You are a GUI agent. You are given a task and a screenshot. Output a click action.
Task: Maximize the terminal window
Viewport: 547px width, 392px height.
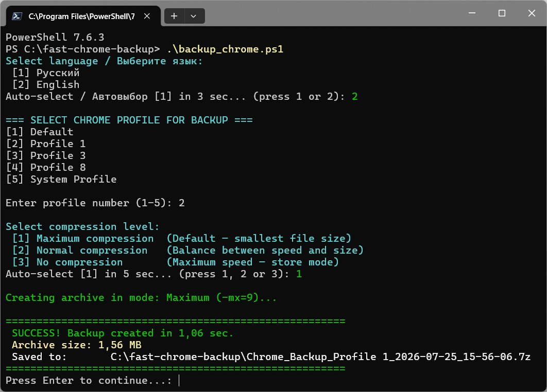click(502, 13)
